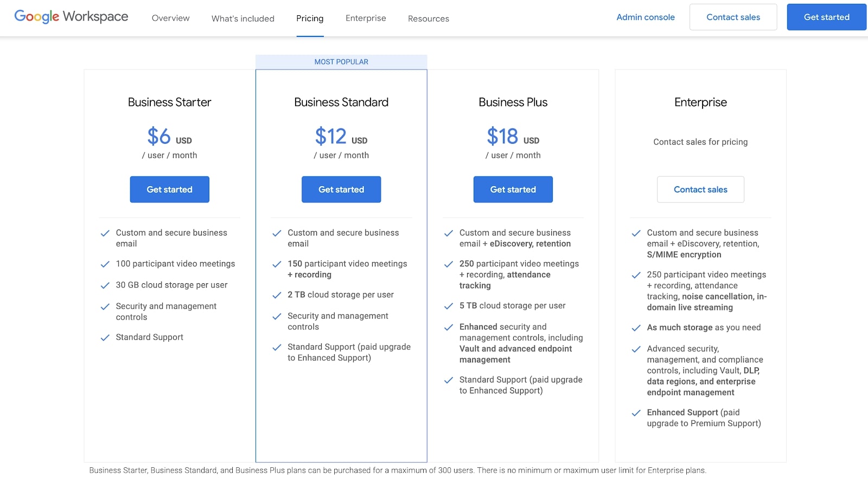Click the Enterprise plan title
Viewport: 868px width, 490px height.
pyautogui.click(x=700, y=102)
